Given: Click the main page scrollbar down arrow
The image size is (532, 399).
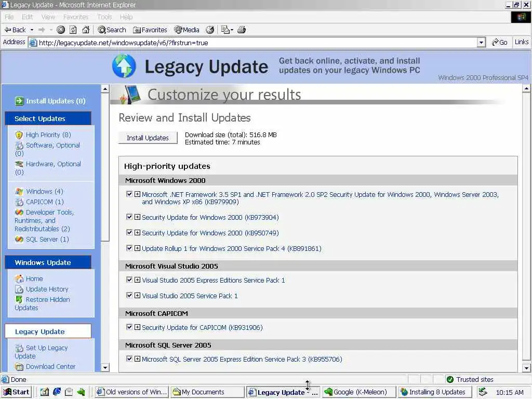Looking at the screenshot, I should coord(526,368).
